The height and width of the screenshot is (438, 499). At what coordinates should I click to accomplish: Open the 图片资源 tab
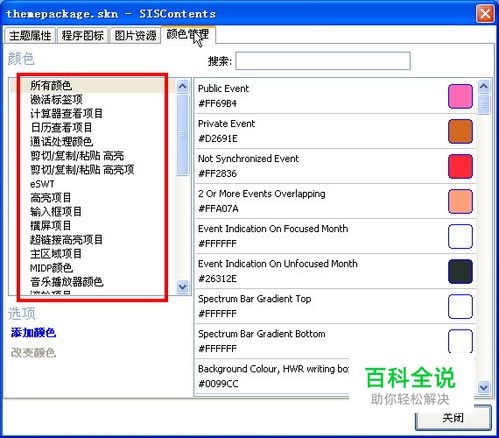tap(135, 35)
